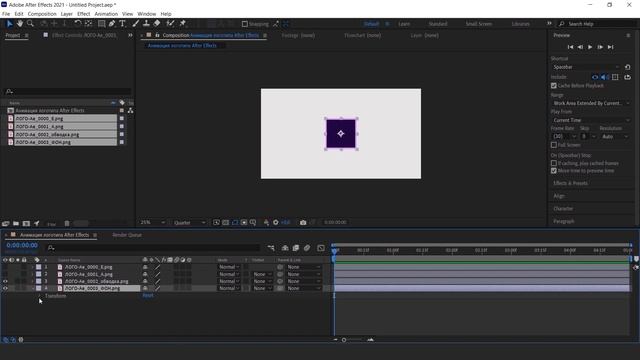Viewport: 640px width, 360px height.
Task: Open the Animation menu
Action: (x=106, y=14)
